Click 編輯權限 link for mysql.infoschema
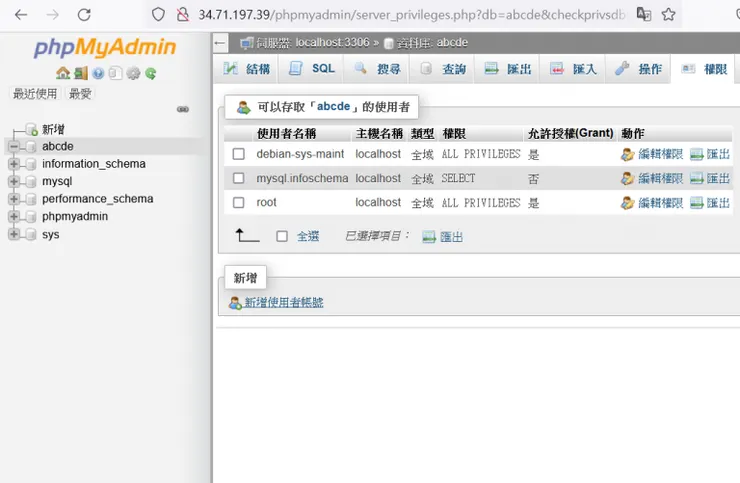The height and width of the screenshot is (483, 740). coord(660,178)
